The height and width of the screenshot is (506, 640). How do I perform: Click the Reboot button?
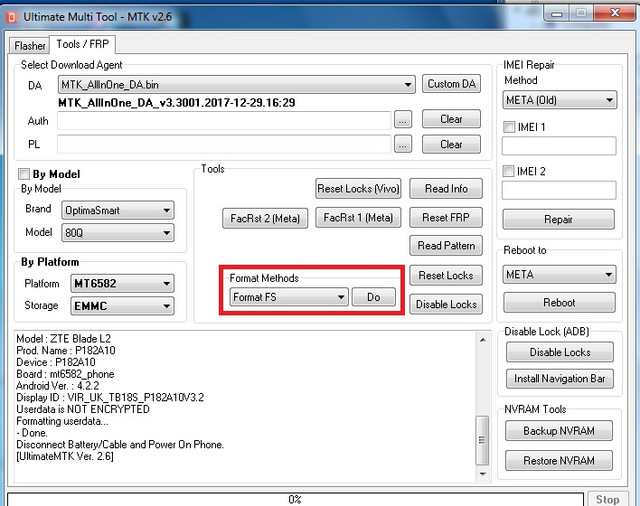(x=559, y=303)
